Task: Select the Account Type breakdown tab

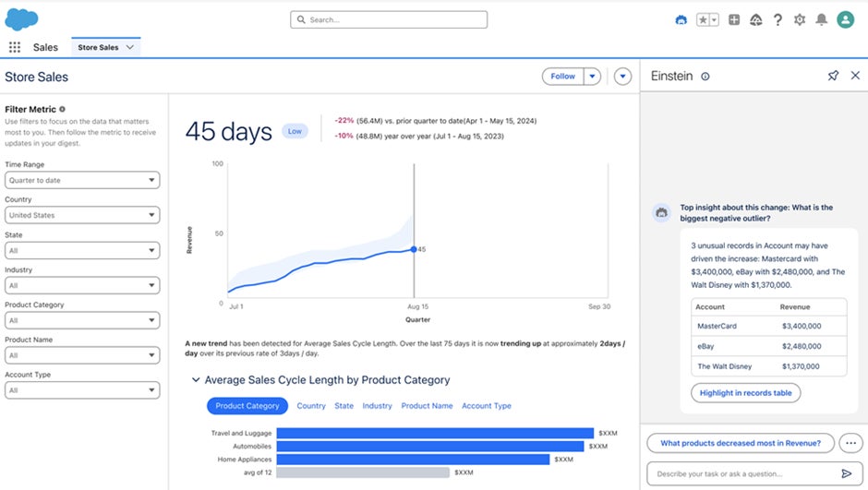Action: [x=486, y=406]
